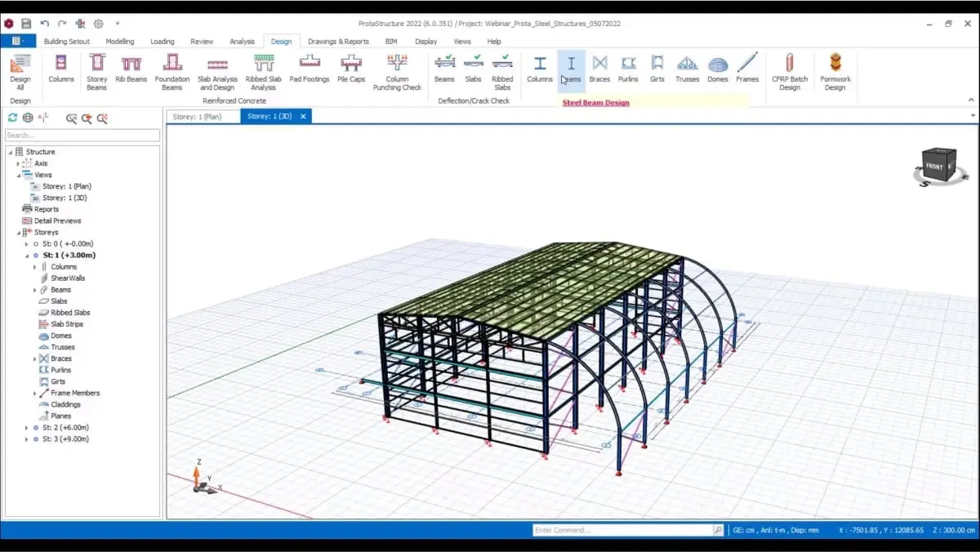Expand the St: 2 (+6.00m) storey
The image size is (980, 552).
[26, 428]
